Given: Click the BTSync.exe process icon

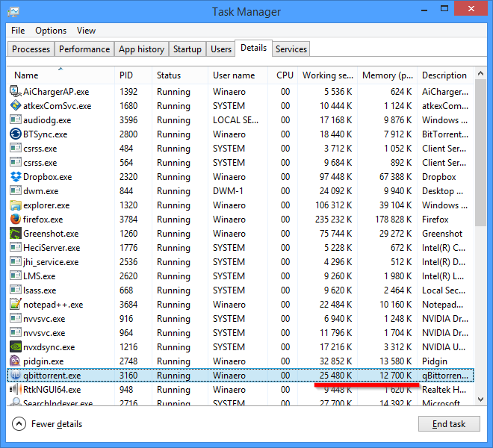Looking at the screenshot, I should pos(16,134).
